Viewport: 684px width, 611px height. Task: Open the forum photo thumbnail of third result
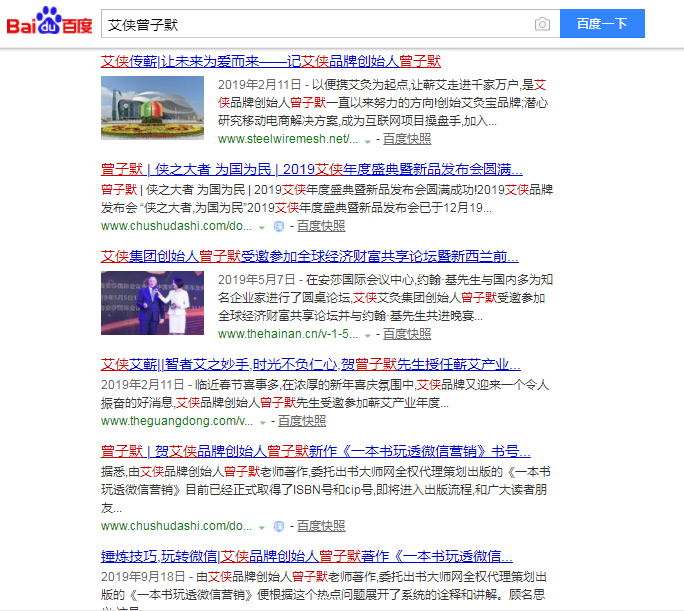[x=152, y=303]
